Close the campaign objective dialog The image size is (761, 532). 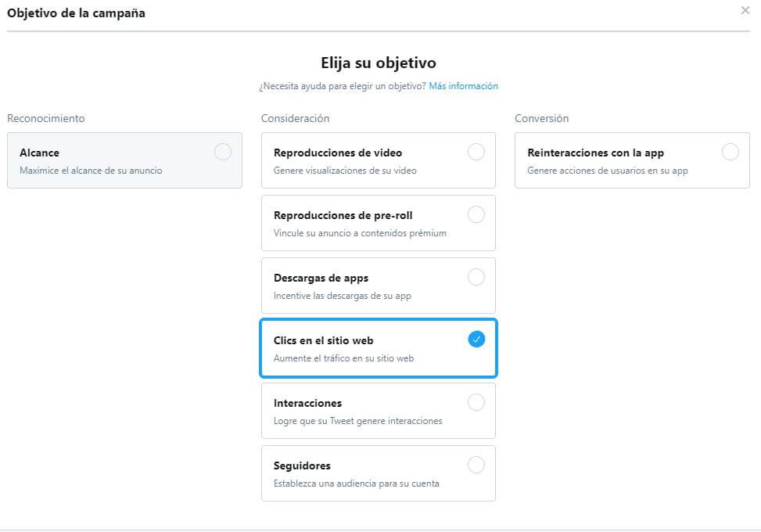(x=745, y=11)
